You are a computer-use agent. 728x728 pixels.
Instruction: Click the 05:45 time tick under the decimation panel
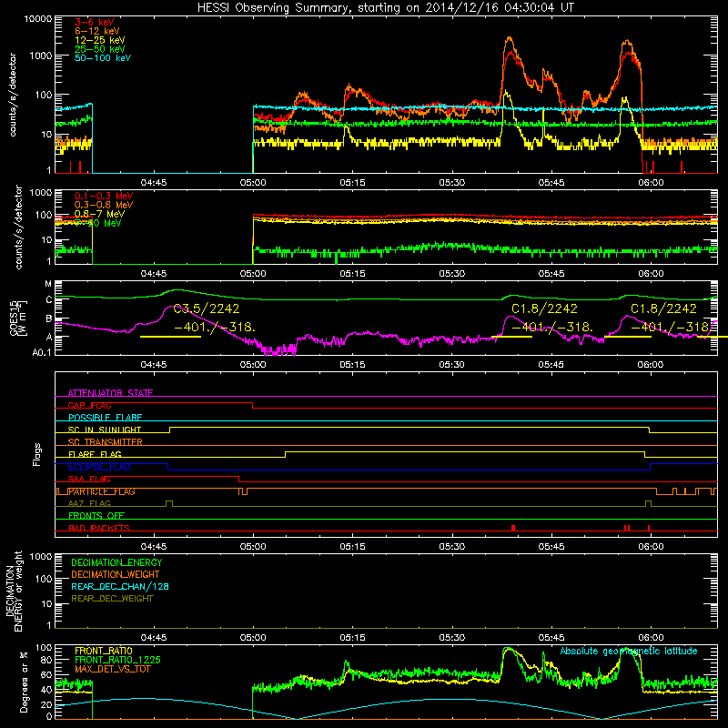coord(551,638)
